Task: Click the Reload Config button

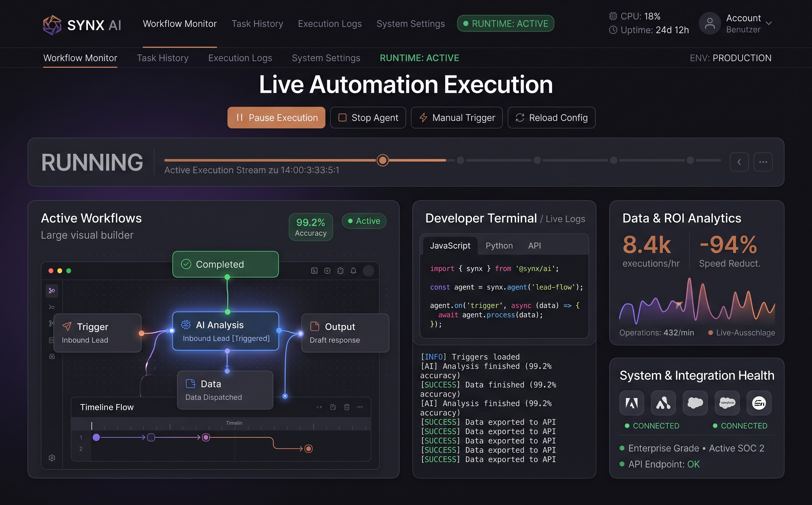Action: coord(551,118)
